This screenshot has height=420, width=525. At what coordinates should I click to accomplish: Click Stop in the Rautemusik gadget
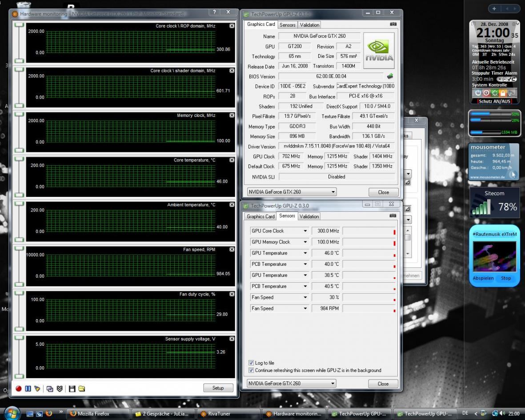[x=506, y=278]
